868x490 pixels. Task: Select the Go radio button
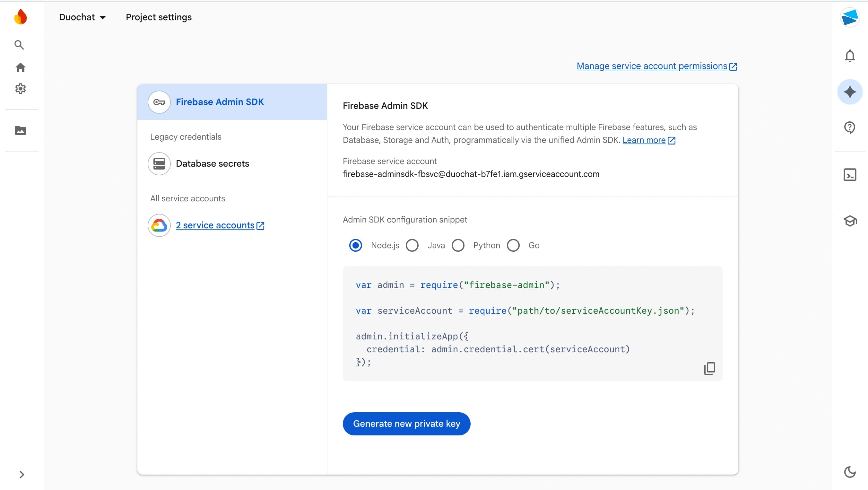[513, 245]
